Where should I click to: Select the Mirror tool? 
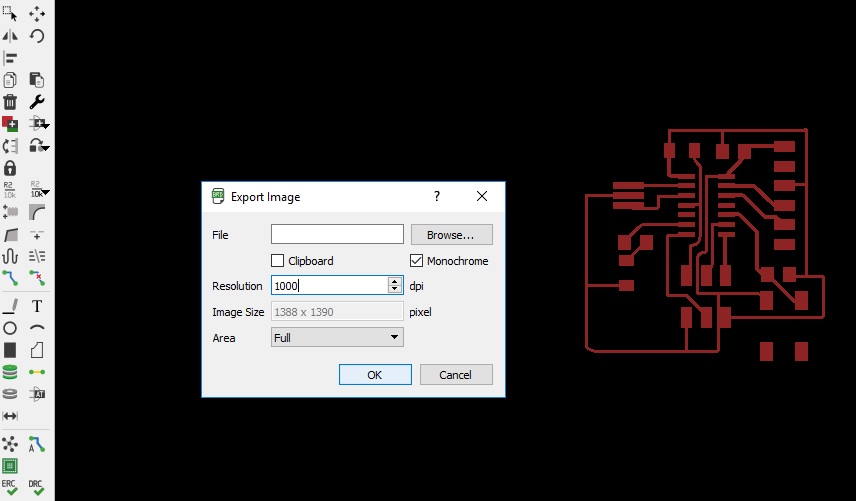(10, 36)
